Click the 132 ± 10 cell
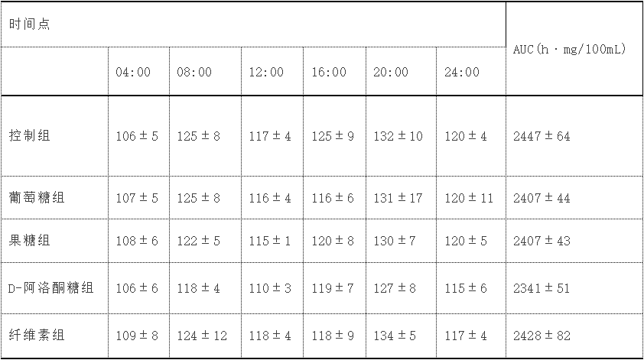 [x=398, y=137]
